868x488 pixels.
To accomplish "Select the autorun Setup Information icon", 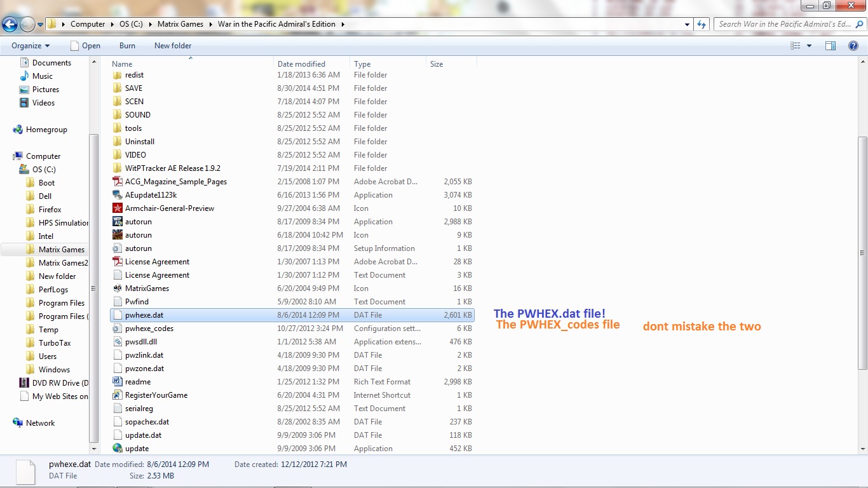I will tap(117, 248).
